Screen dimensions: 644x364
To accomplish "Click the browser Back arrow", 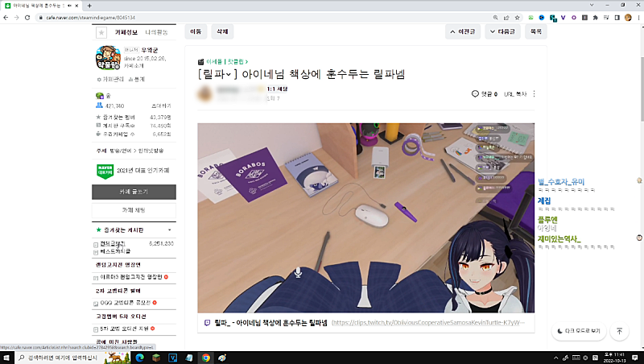I will 6,18.
